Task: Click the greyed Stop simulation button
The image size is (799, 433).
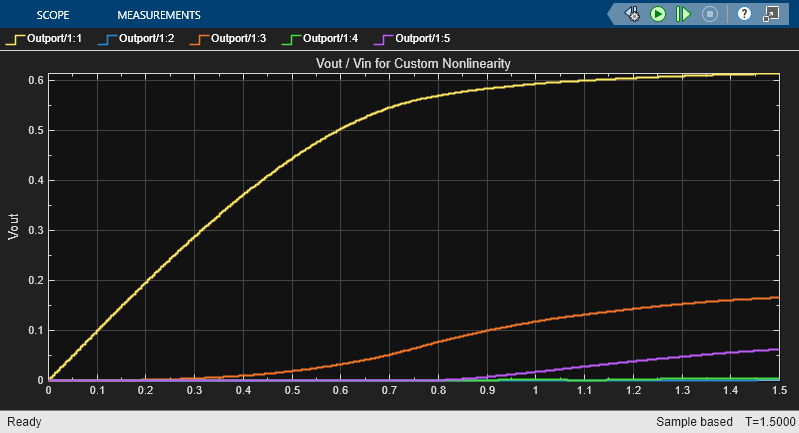Action: click(x=709, y=14)
